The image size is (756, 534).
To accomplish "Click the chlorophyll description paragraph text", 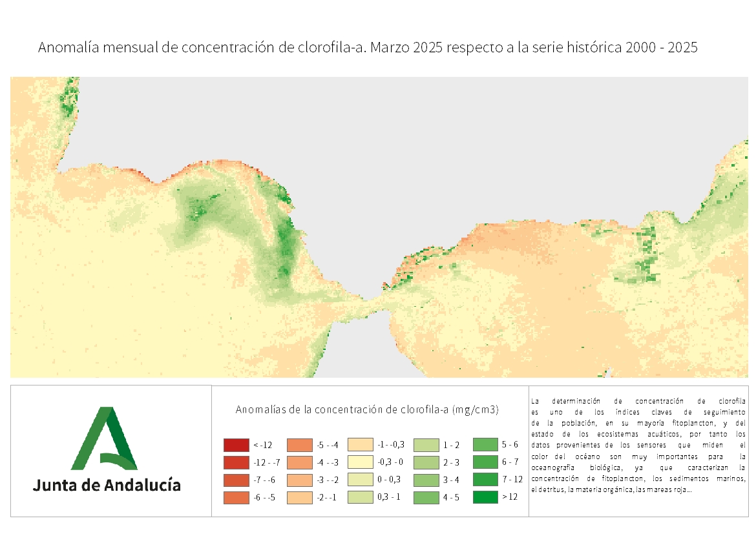I will point(638,444).
